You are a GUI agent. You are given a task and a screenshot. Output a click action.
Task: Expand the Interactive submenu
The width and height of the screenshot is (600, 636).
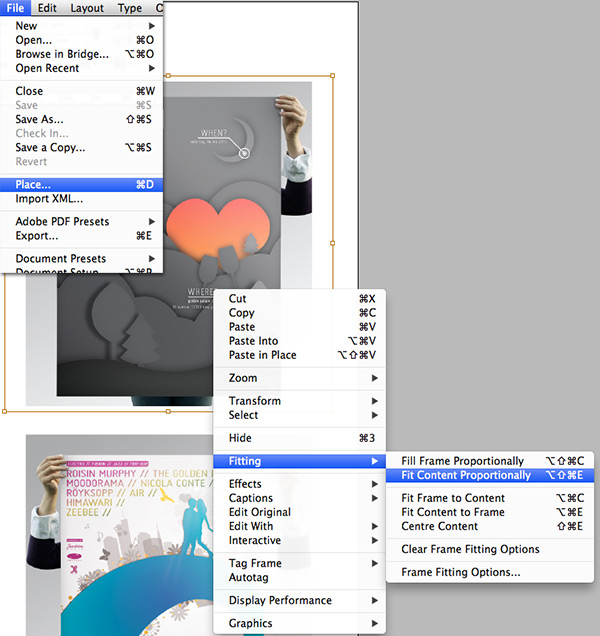click(299, 540)
